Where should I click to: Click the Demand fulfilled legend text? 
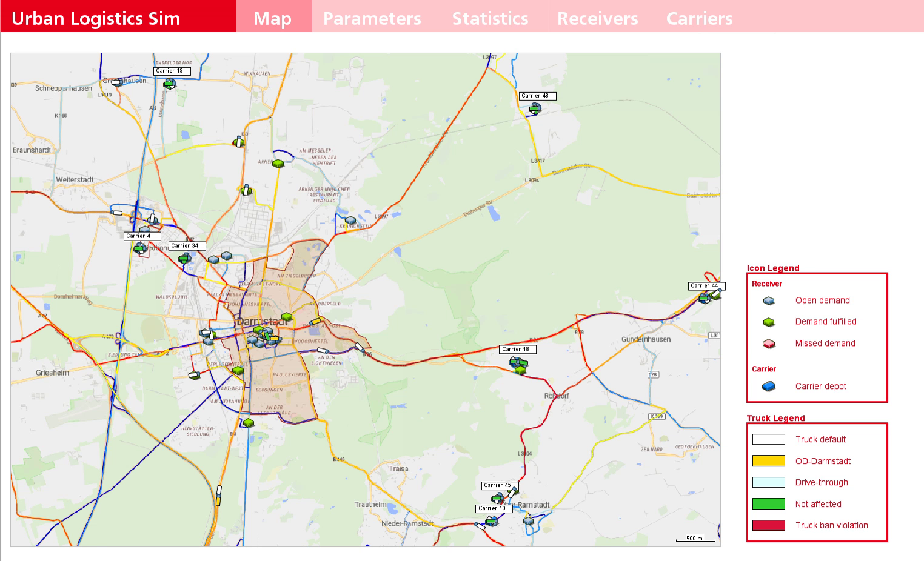pos(826,322)
